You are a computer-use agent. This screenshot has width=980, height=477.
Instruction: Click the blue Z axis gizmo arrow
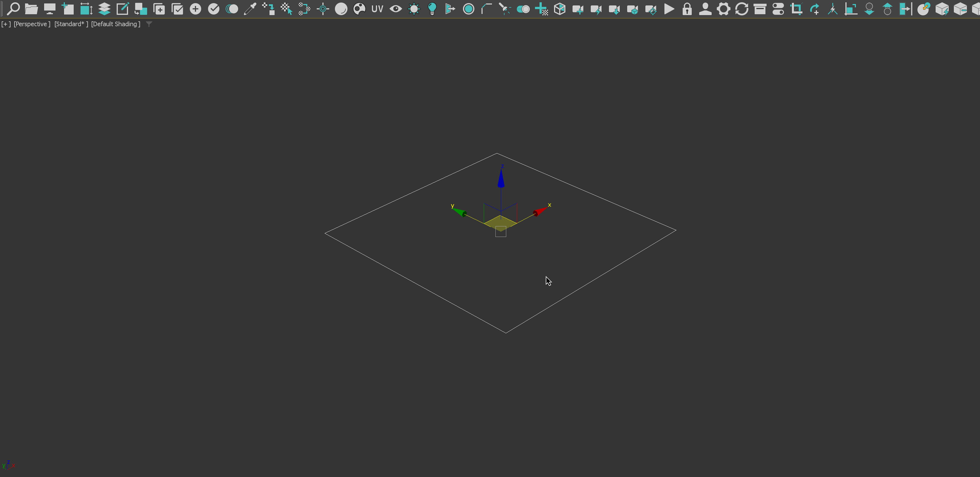tap(501, 179)
